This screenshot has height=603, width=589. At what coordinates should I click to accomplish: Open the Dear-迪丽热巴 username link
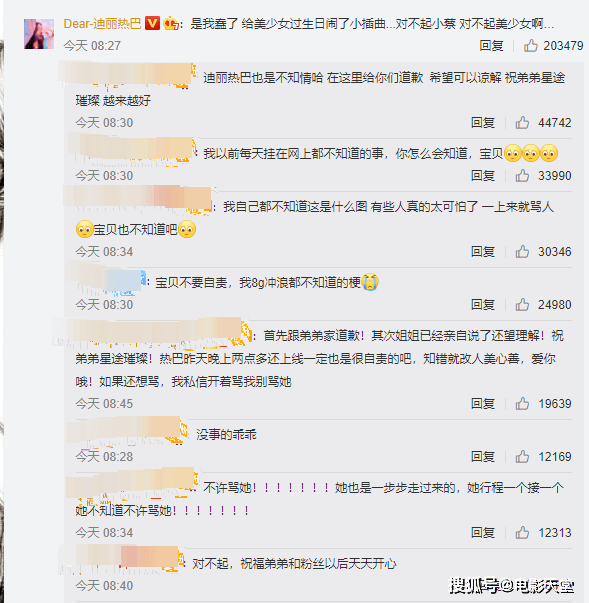coord(102,24)
